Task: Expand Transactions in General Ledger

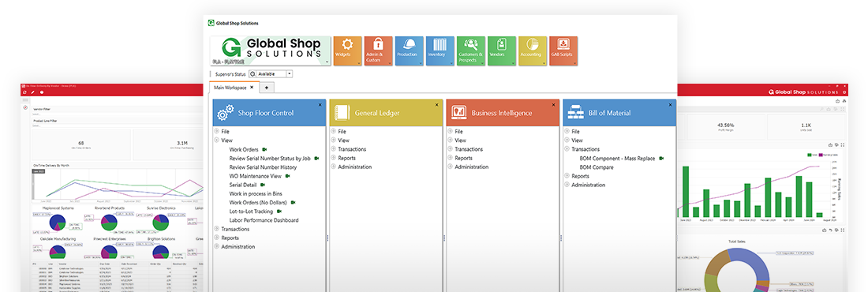Action: click(333, 149)
